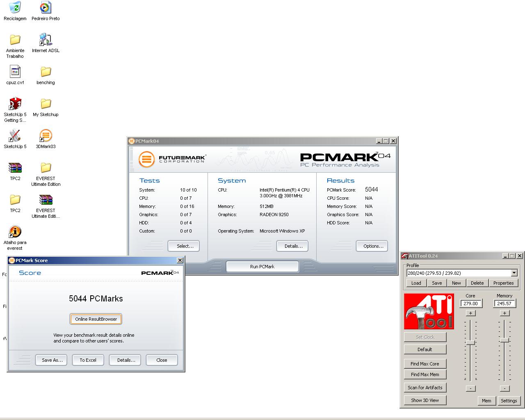Click the Mem button in ATITool
The width and height of the screenshot is (525, 420).
[x=486, y=401]
